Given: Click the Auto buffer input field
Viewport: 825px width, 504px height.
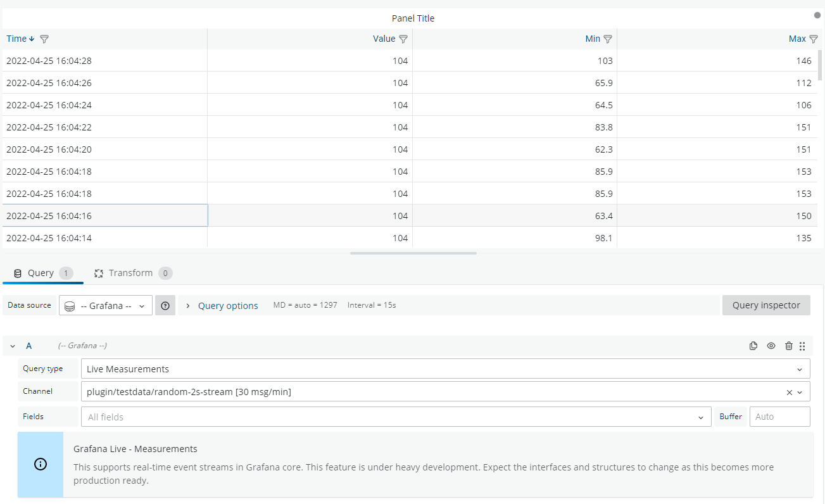Looking at the screenshot, I should (x=779, y=416).
